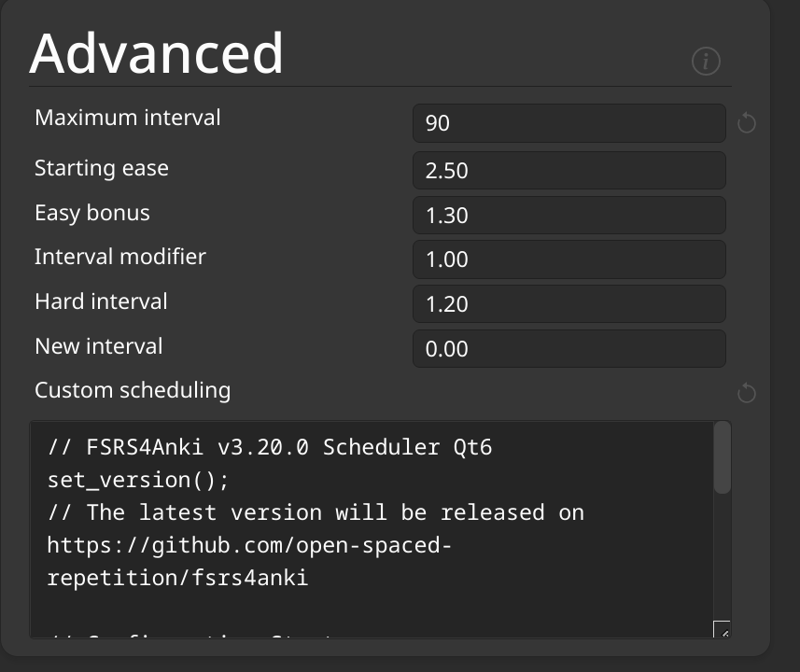
Task: Click the New interval label
Action: click(98, 346)
